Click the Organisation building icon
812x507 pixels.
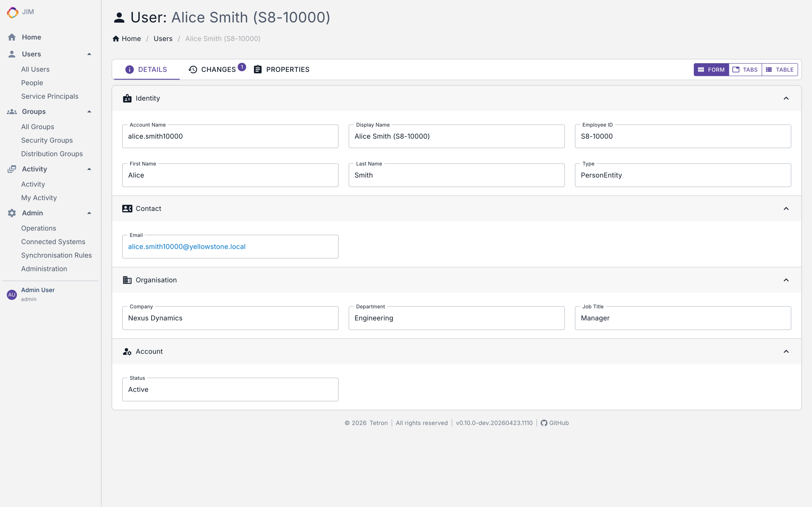click(127, 280)
